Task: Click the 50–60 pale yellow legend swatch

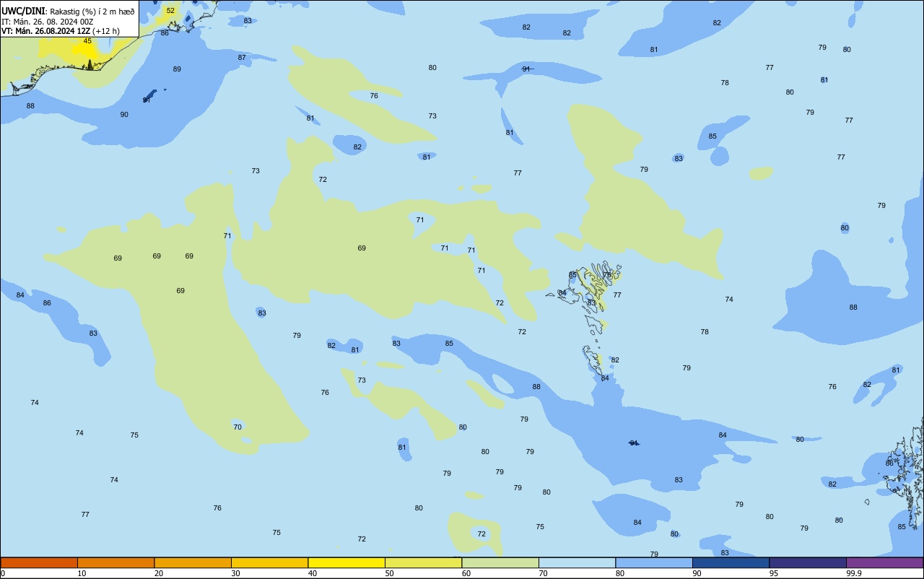Action: coord(423,562)
